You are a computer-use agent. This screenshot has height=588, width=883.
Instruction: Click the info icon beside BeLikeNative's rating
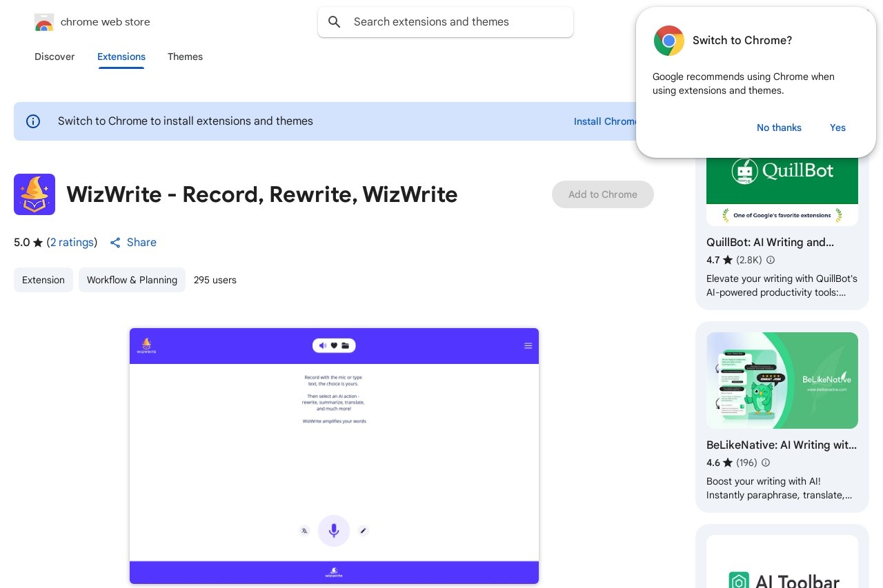tap(765, 463)
